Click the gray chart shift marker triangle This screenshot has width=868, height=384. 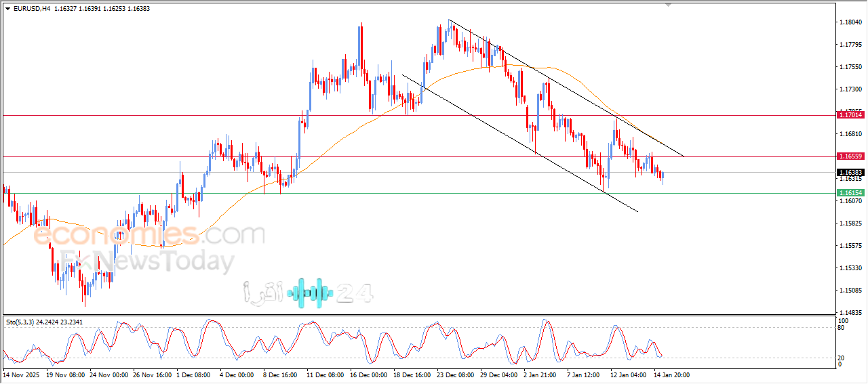[669, 5]
